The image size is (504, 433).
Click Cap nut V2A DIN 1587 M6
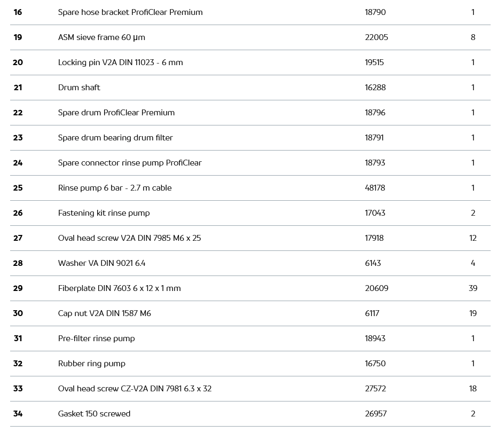point(104,313)
